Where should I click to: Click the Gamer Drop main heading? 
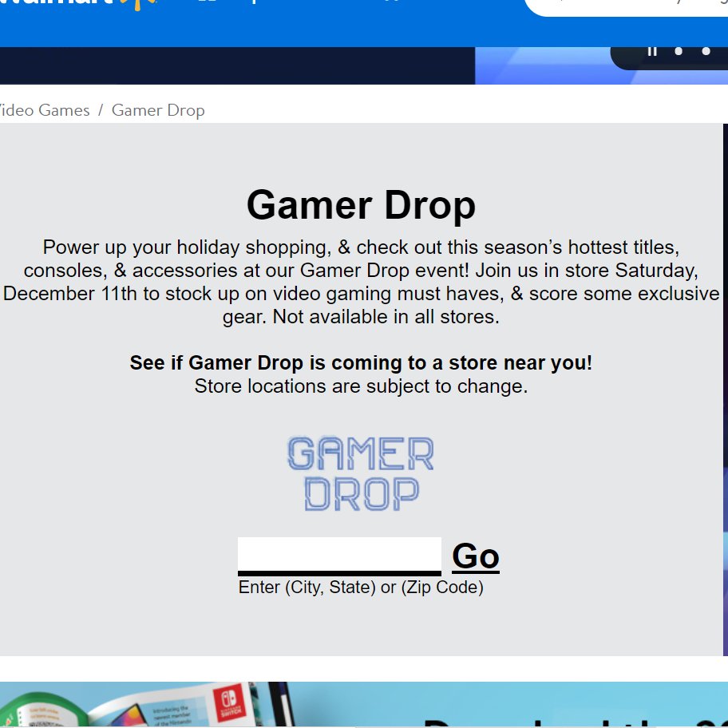click(361, 205)
